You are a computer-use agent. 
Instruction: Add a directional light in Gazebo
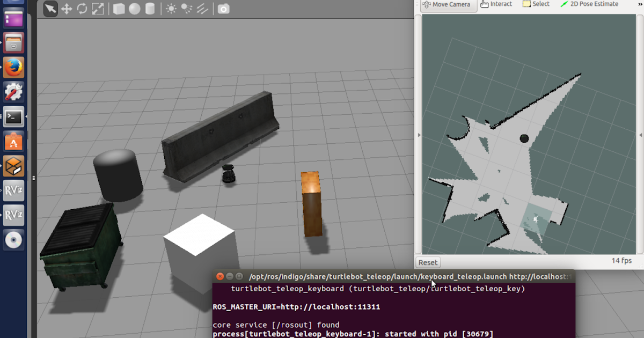coord(202,9)
